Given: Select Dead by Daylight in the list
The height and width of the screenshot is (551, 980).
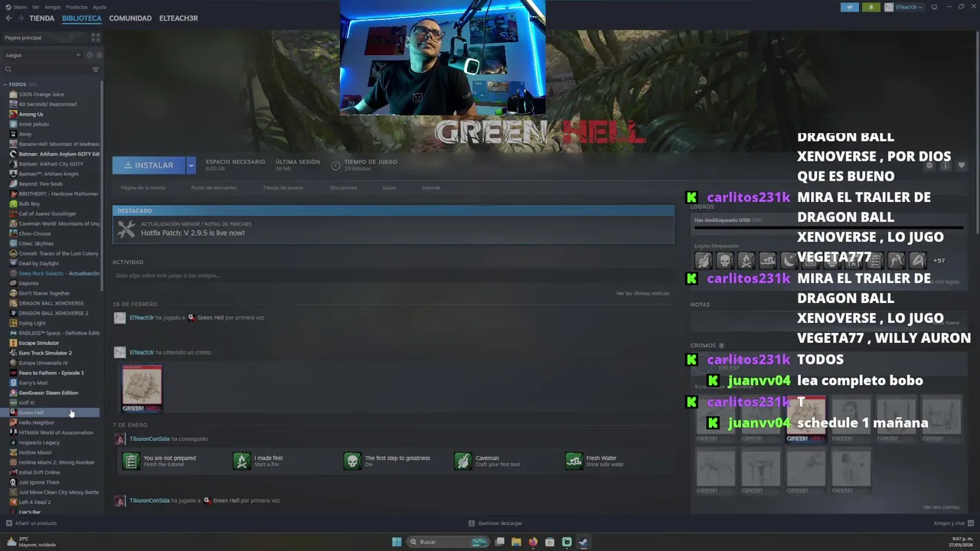Looking at the screenshot, I should pos(38,263).
